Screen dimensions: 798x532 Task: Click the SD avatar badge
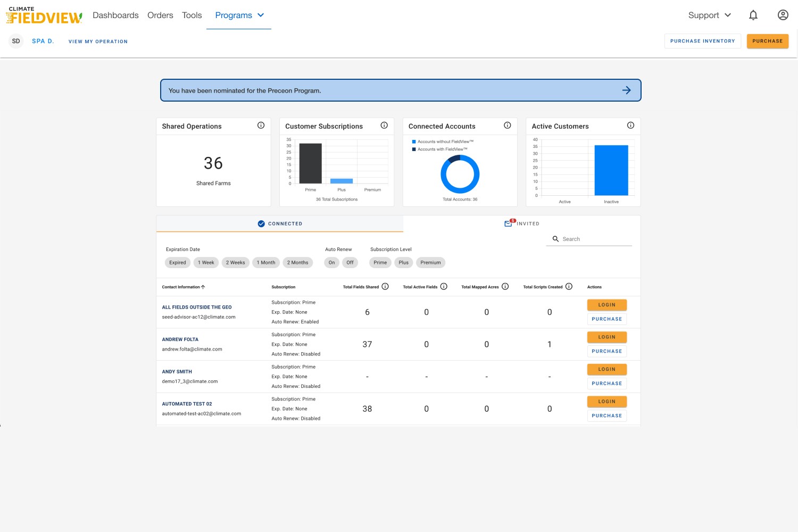16,41
